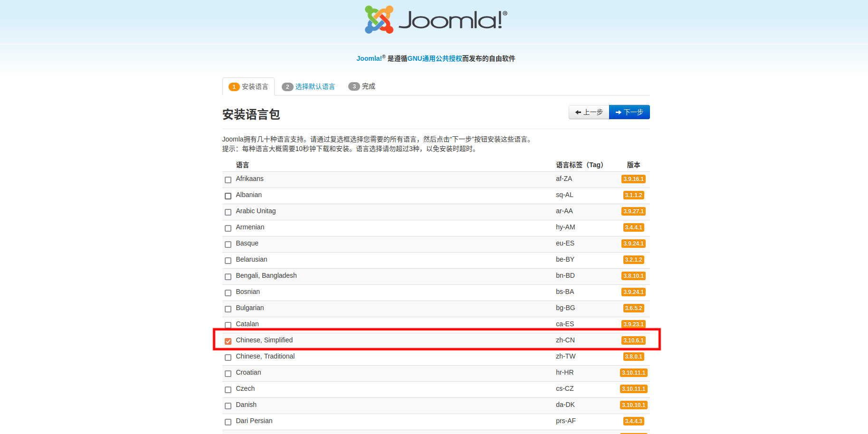Uncheck the Chinese, Simplified checkbox
This screenshot has height=434, width=868.
coord(228,341)
